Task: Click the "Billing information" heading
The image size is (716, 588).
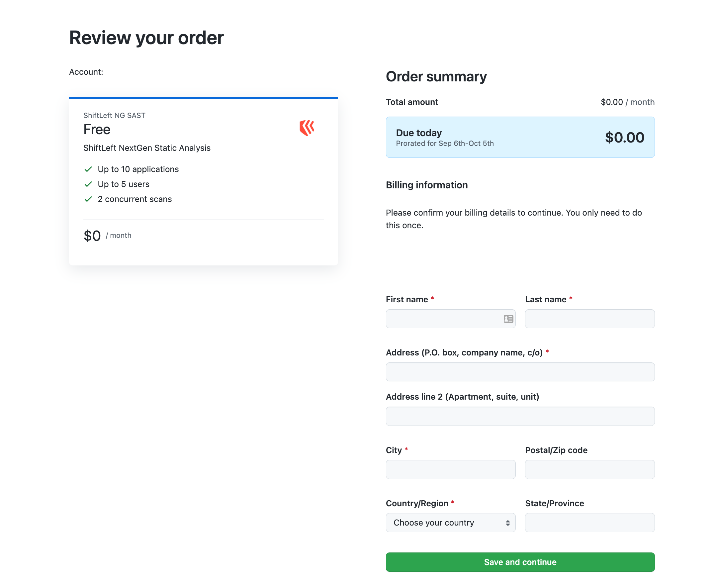Action: pyautogui.click(x=426, y=185)
